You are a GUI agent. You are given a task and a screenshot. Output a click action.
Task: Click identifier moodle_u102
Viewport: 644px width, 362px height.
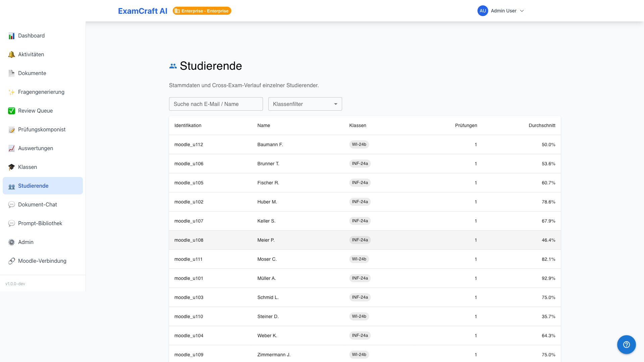point(189,202)
